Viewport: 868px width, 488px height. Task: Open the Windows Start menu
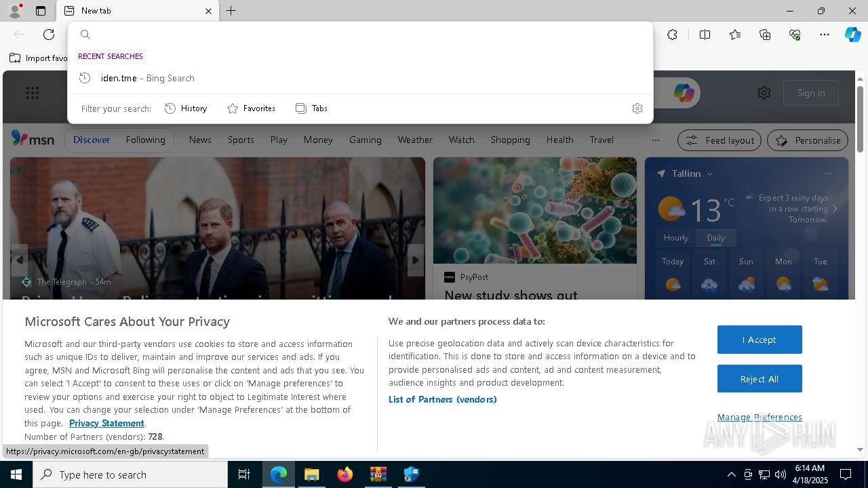pos(16,474)
